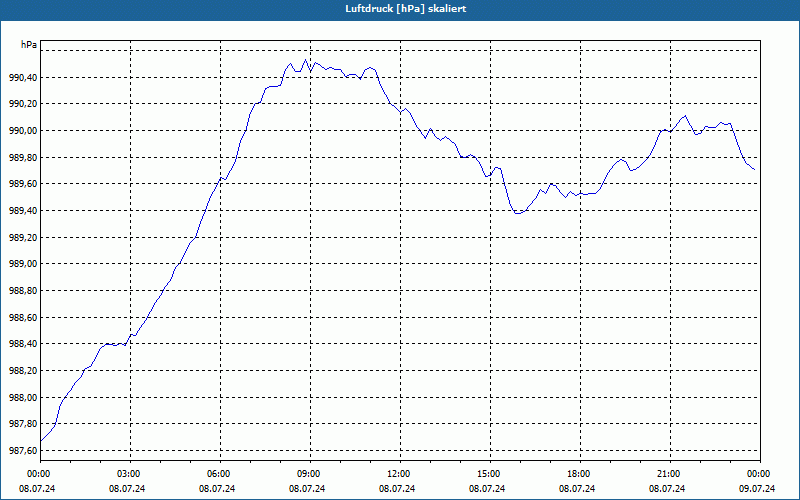Click the 03:00 time axis label
Screen dimensions: 800x500
click(x=131, y=474)
